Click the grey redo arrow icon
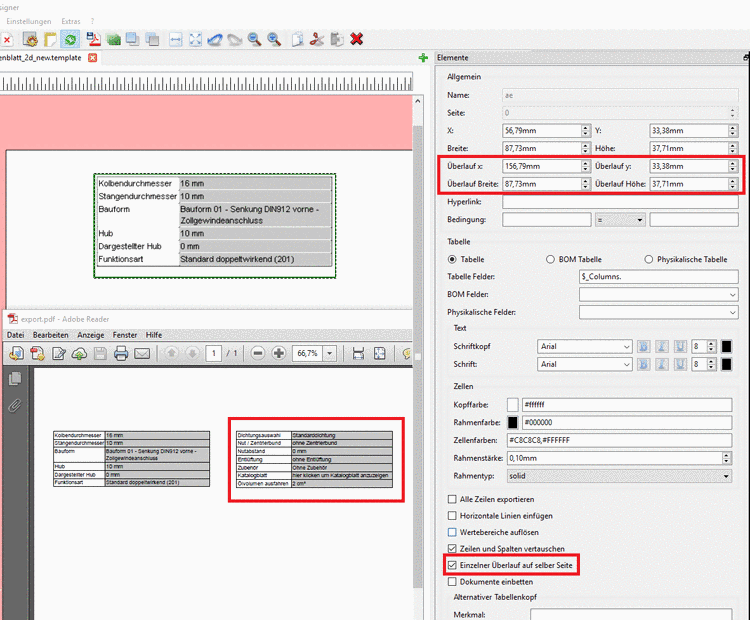 (x=234, y=39)
